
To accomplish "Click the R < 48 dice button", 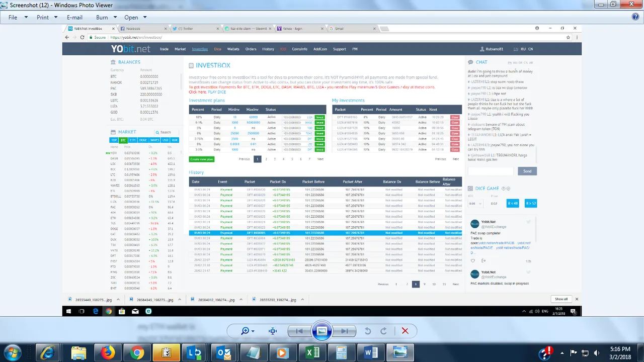I will (x=512, y=203).
